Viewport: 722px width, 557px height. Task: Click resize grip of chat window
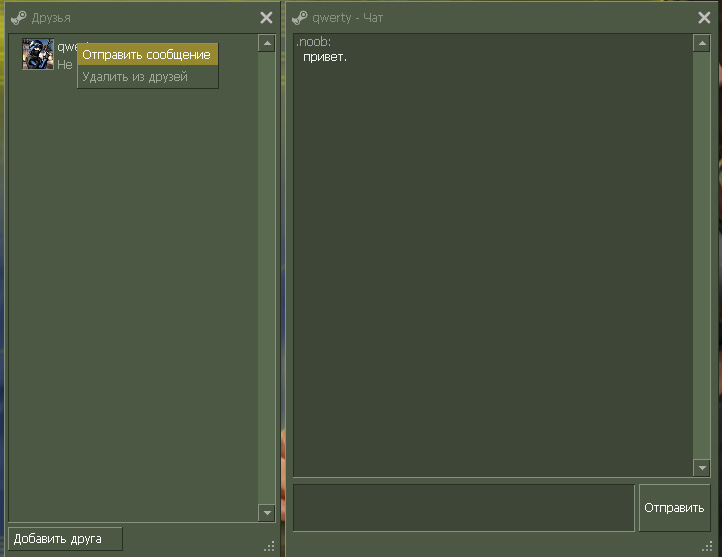tap(709, 546)
